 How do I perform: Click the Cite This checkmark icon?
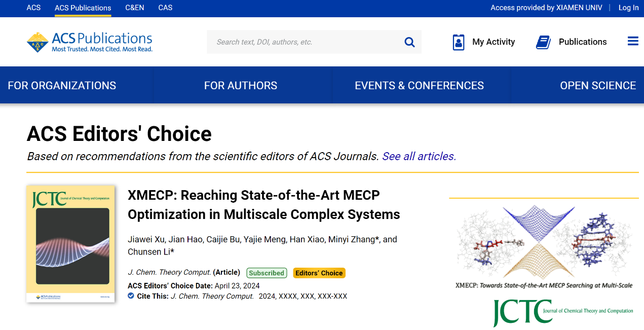131,296
